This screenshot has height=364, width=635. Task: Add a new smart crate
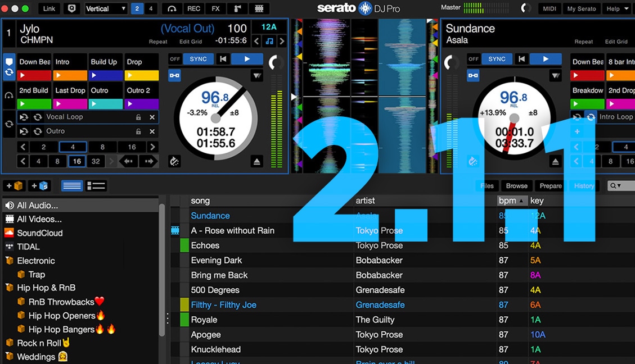pos(40,186)
